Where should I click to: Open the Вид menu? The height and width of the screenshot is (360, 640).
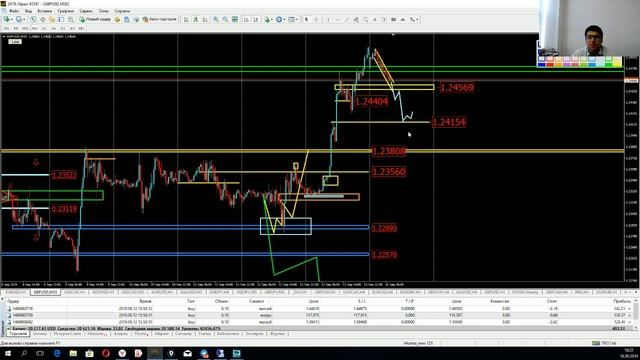coord(29,11)
